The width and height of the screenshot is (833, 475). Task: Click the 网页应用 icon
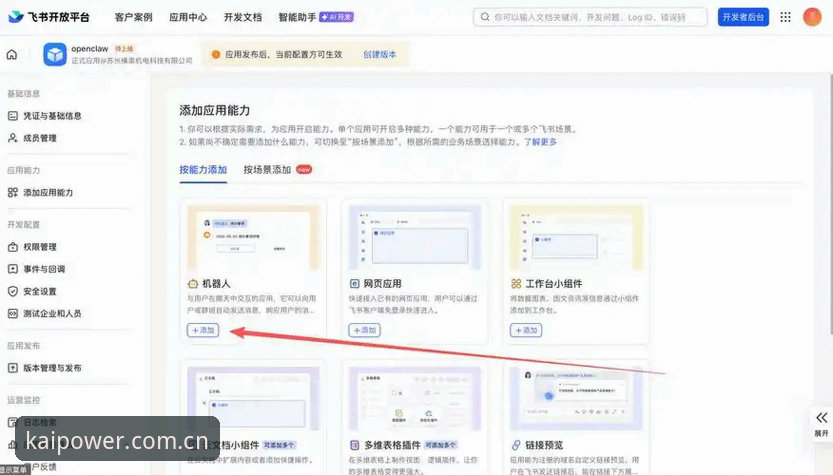354,284
